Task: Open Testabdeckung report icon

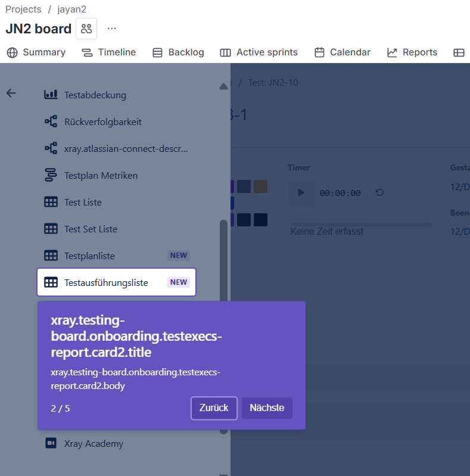Action: coord(51,95)
